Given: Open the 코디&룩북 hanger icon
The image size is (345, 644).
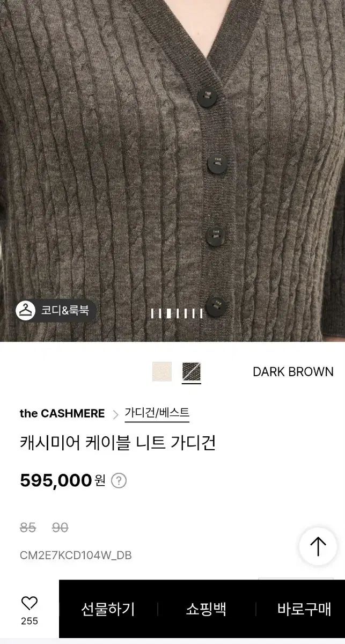Looking at the screenshot, I should coord(25,310).
